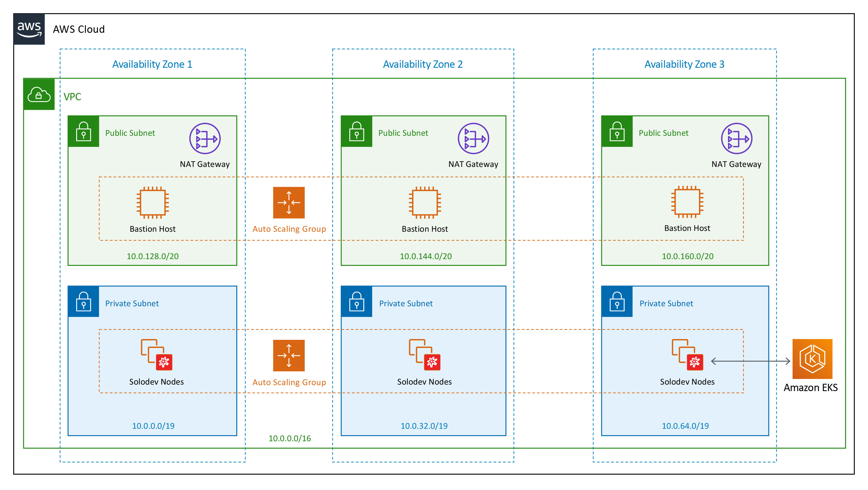Click the 10.0.64.0/19 private subnet label
868x490 pixels.
point(685,426)
